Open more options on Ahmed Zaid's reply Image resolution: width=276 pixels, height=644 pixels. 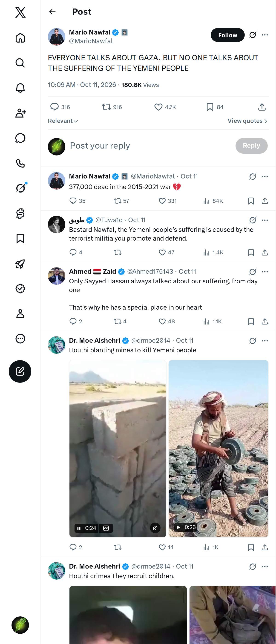[265, 271]
